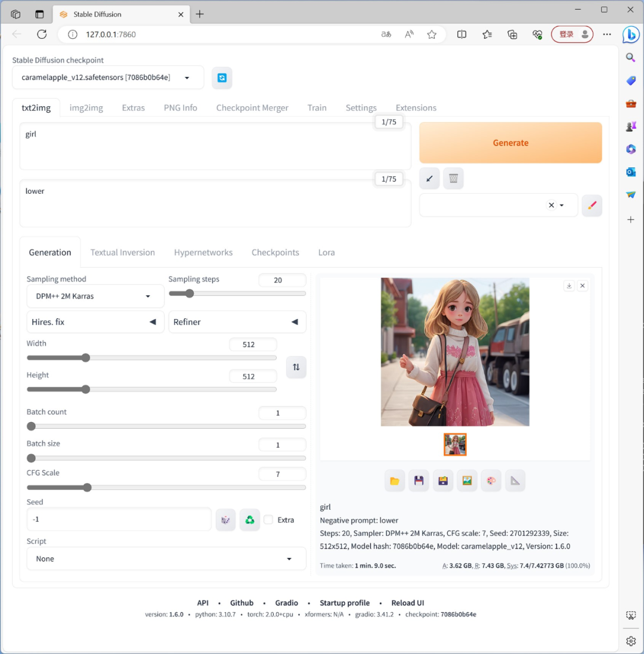Open a new browser tab
The image size is (644, 654).
200,14
